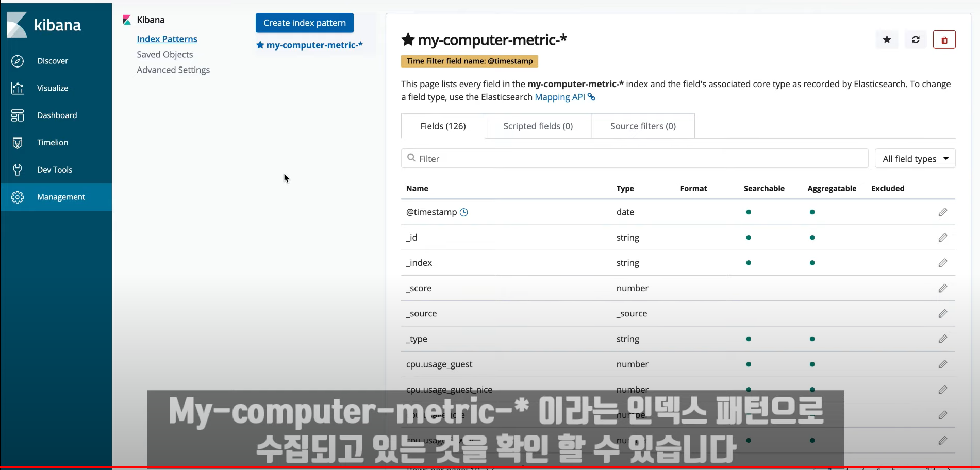
Task: Set index pattern as default star button
Action: pos(887,40)
